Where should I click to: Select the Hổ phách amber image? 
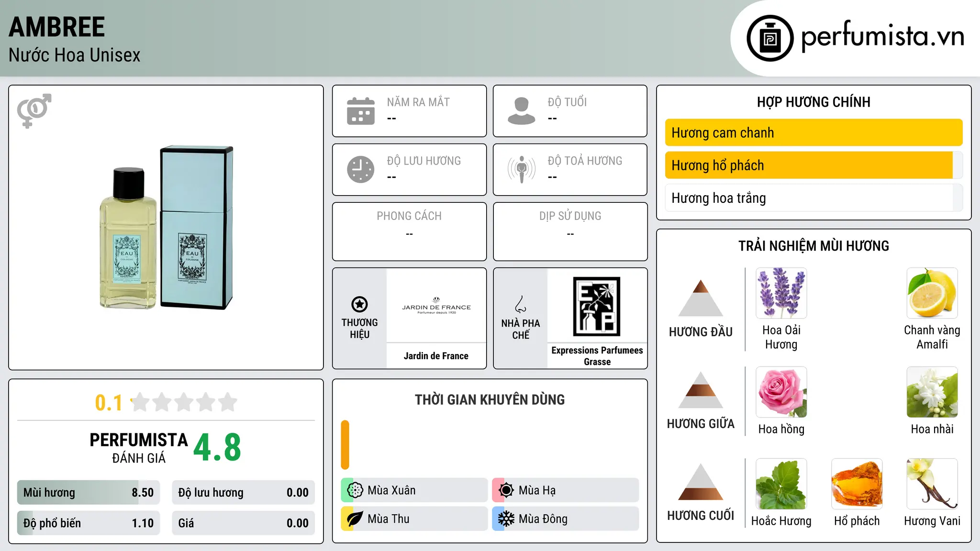click(x=857, y=484)
